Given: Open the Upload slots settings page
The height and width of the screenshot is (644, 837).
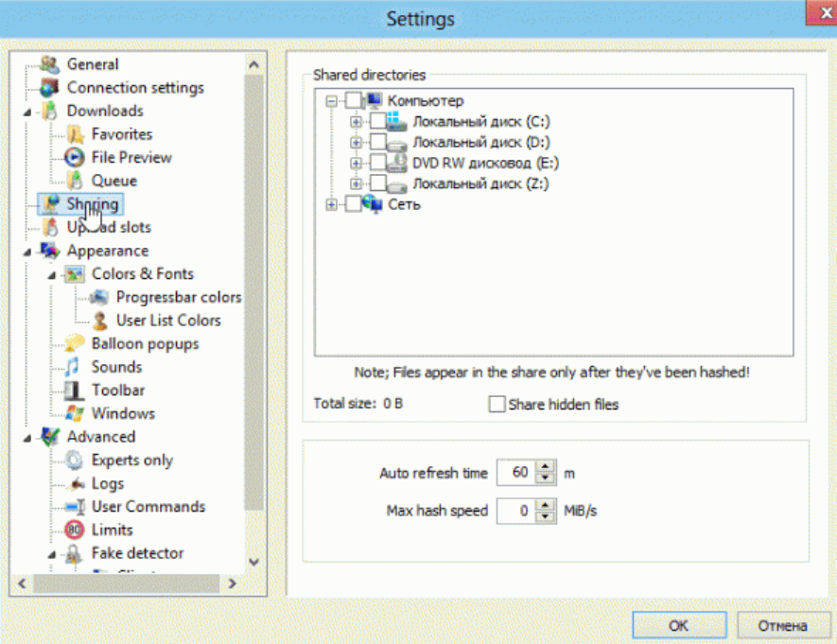Looking at the screenshot, I should (109, 228).
